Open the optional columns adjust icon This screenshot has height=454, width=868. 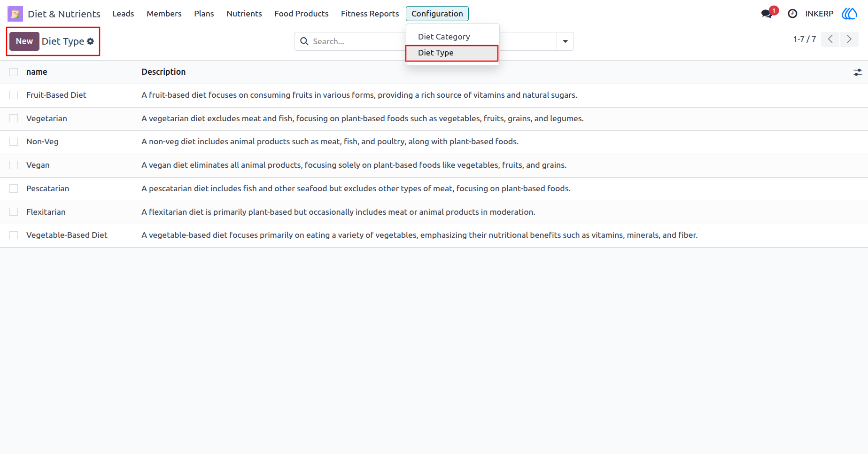point(858,72)
